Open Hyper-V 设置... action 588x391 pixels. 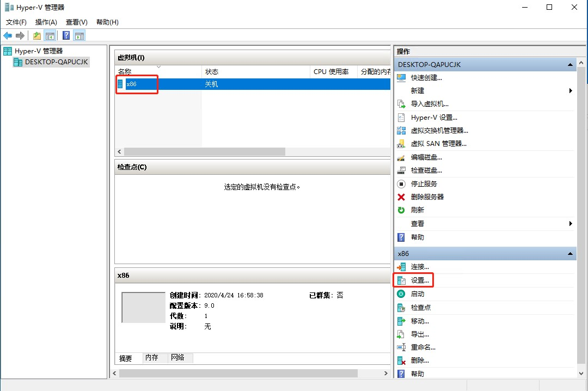pyautogui.click(x=434, y=118)
